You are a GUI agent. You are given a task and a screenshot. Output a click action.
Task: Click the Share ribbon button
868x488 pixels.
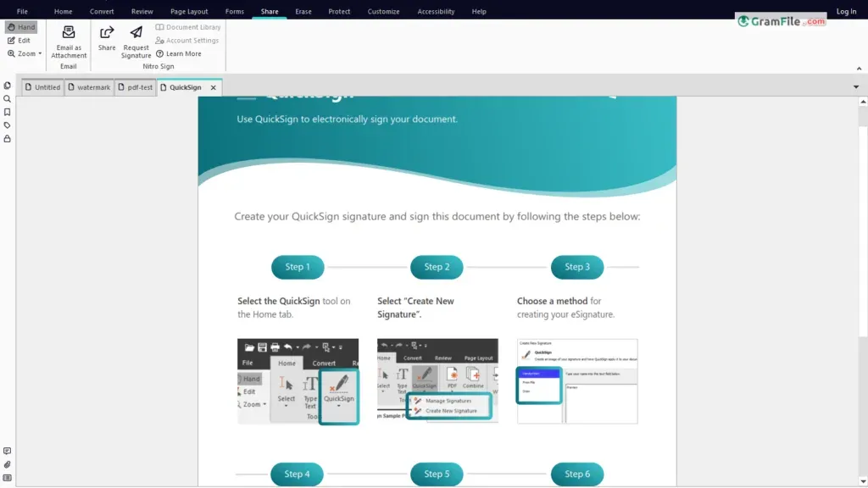coord(107,38)
